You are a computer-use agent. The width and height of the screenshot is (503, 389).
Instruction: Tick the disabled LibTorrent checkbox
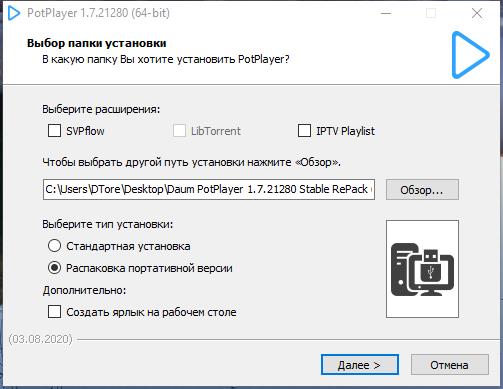tap(179, 131)
